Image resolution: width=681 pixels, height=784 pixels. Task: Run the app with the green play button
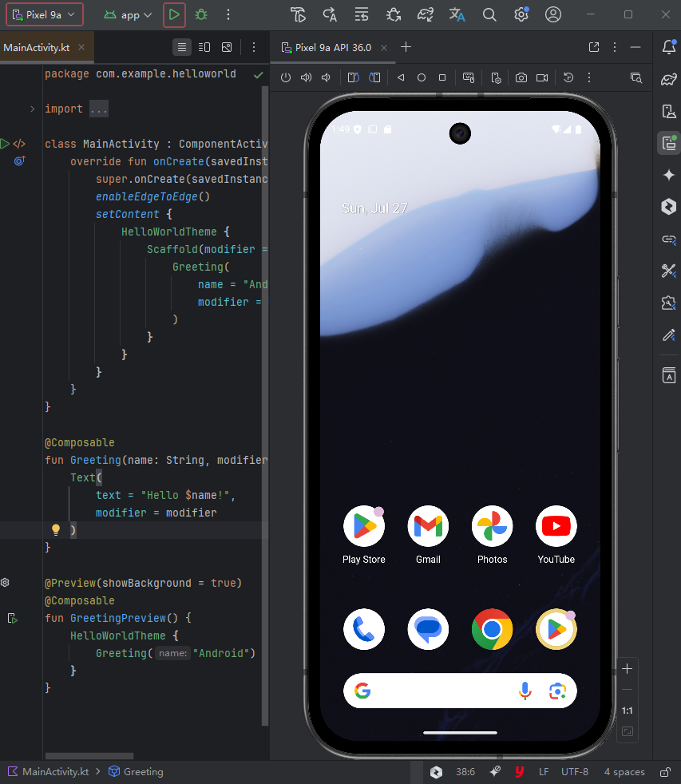174,14
